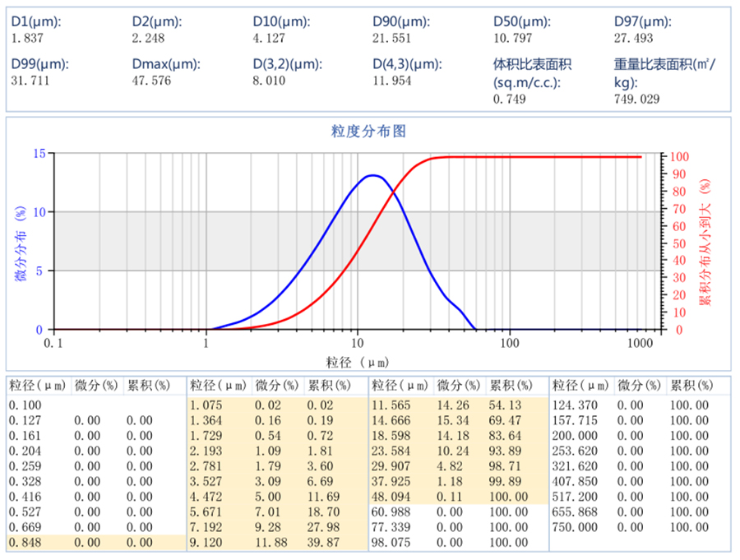Click the right end of the red cumulative curve
This screenshot has height=560, width=740.
click(641, 156)
